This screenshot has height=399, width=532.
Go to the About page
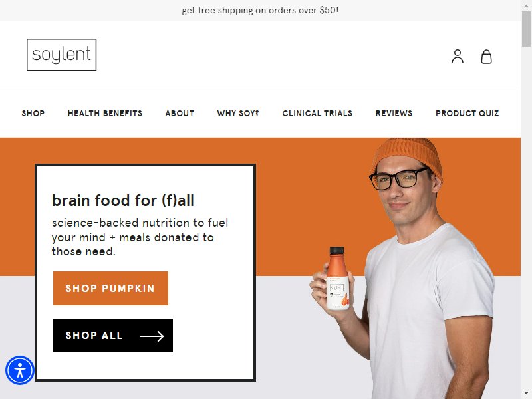[180, 113]
